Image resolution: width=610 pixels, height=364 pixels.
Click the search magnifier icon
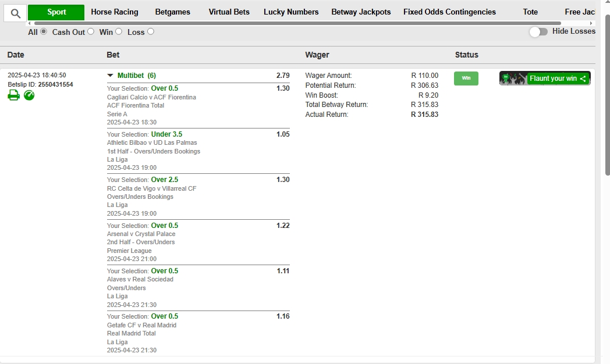[15, 13]
